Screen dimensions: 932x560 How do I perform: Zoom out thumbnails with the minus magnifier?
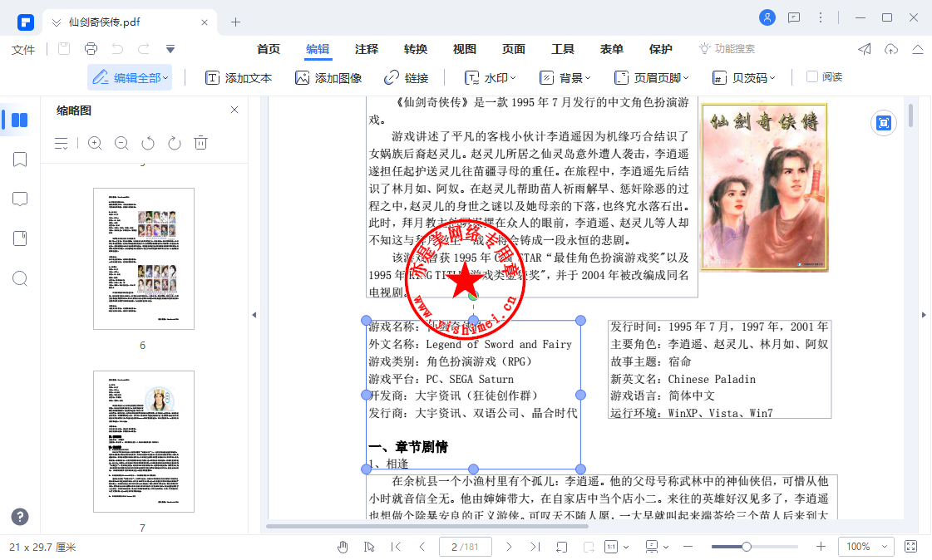click(121, 143)
